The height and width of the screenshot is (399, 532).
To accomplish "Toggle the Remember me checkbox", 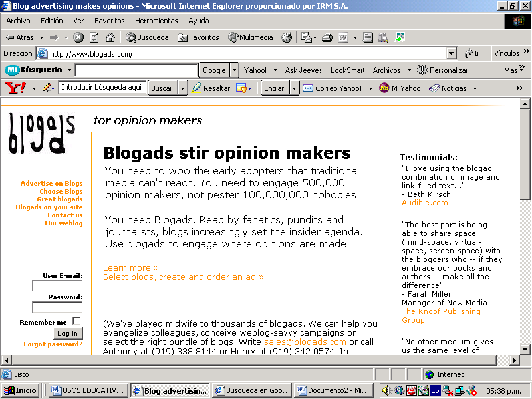I will tap(76, 321).
